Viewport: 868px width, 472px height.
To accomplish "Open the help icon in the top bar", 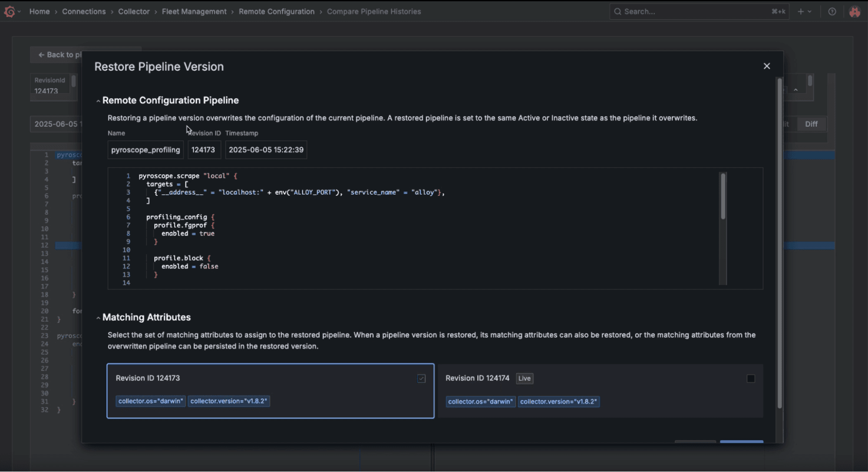I will click(832, 11).
